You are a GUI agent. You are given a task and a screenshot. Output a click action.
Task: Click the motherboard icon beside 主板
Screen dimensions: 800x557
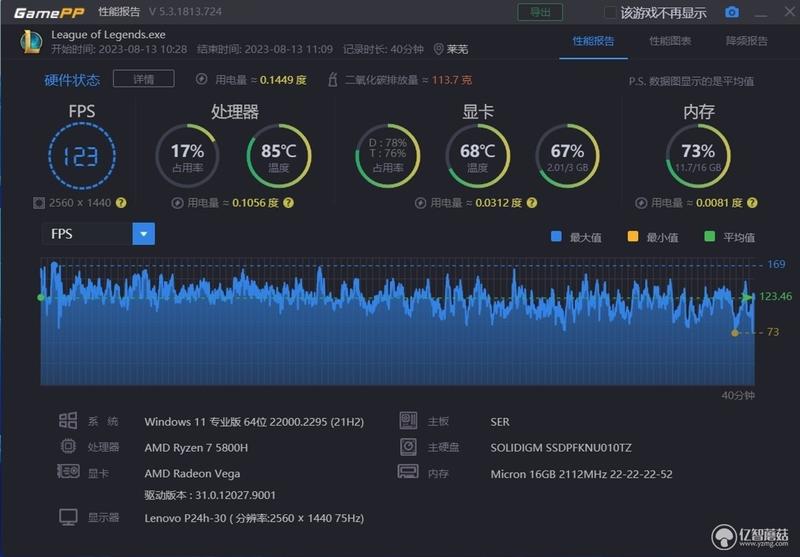[408, 421]
